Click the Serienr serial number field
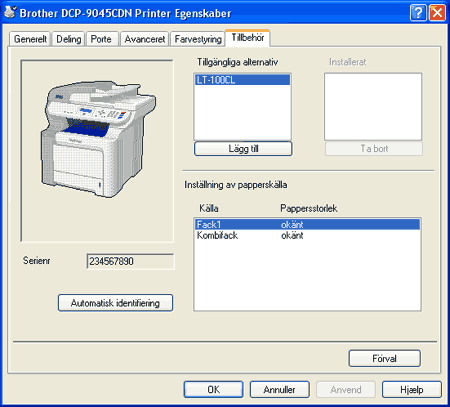Screen dimensions: 450x407 (130, 261)
